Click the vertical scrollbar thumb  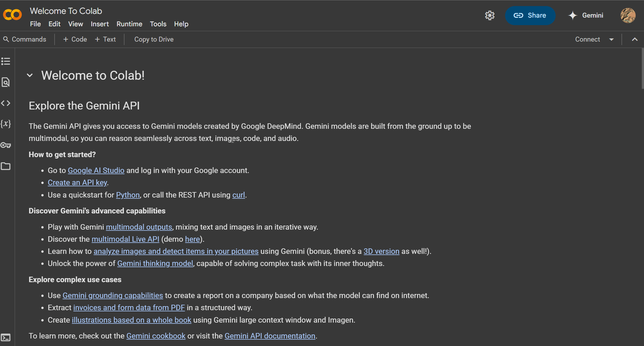(642, 69)
